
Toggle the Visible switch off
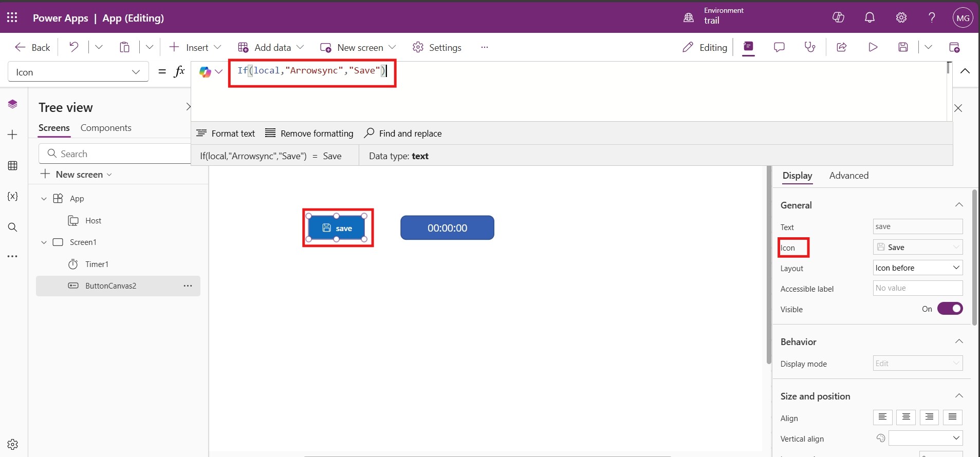(950, 309)
